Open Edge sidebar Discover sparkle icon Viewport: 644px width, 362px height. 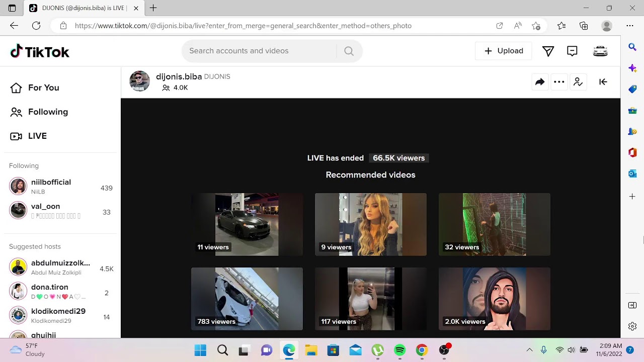[x=632, y=68]
